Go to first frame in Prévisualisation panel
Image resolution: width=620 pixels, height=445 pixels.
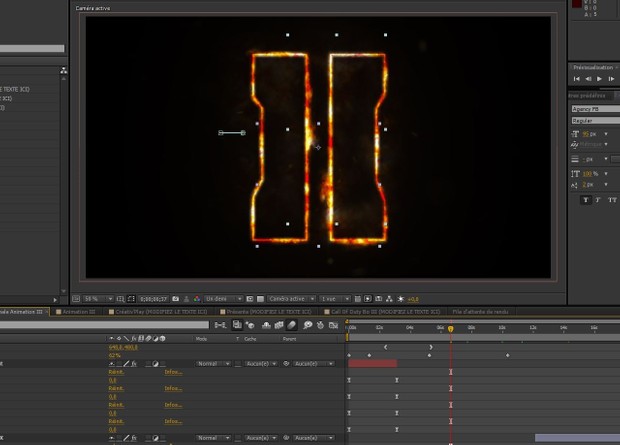pyautogui.click(x=577, y=79)
